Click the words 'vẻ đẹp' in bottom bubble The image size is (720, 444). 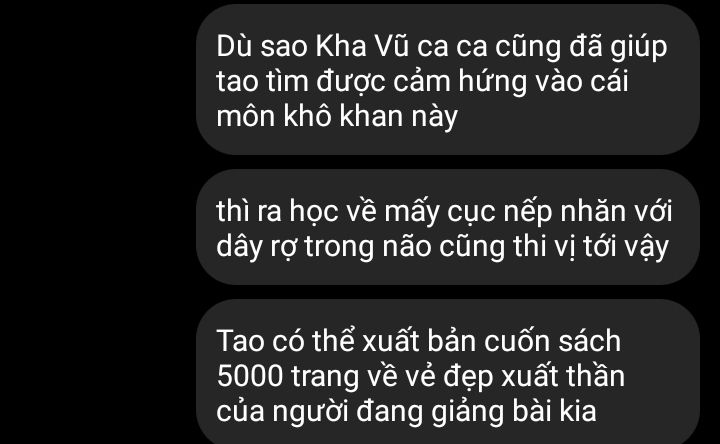(441, 377)
